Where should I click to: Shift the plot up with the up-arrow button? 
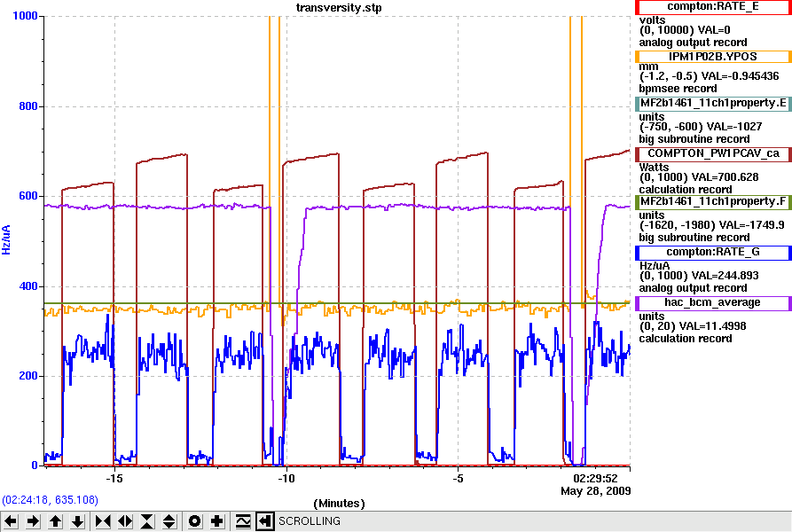point(55,520)
